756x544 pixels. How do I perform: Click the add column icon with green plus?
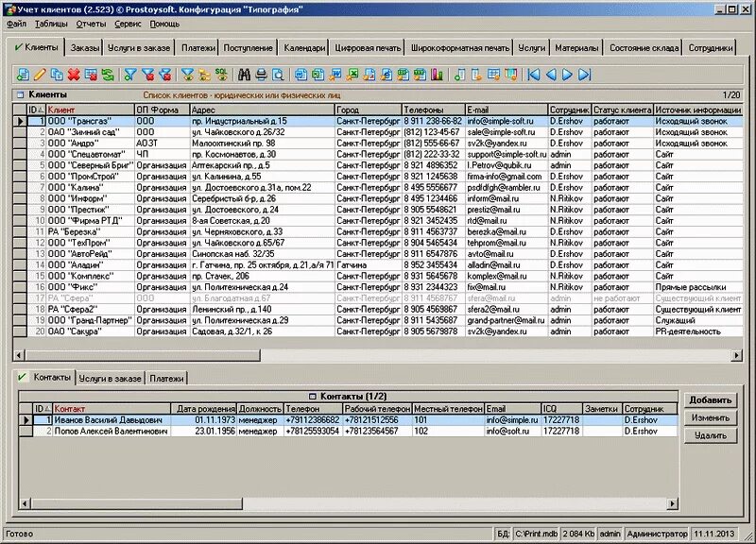(459, 75)
